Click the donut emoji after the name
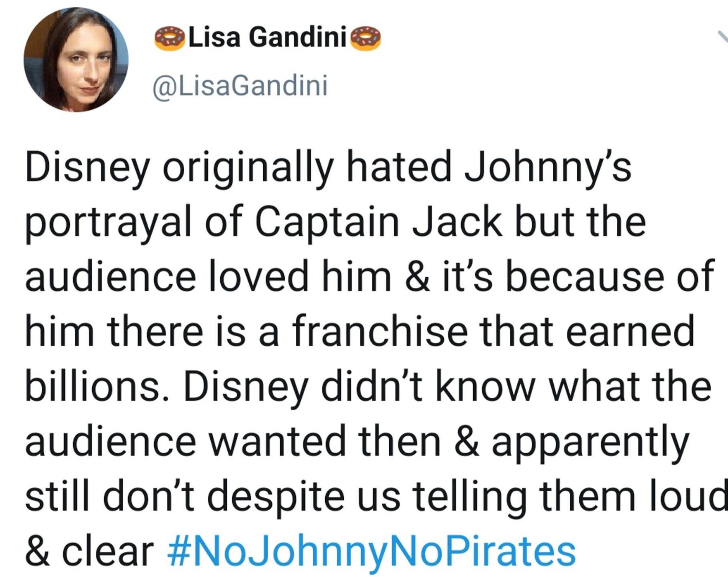Image resolution: width=728 pixels, height=577 pixels. (366, 38)
